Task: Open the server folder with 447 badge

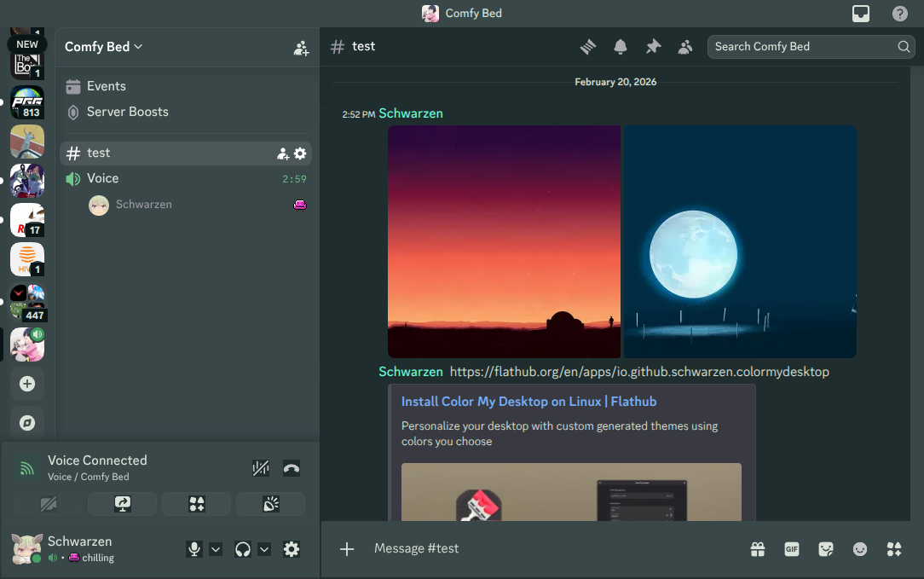Action: click(x=27, y=303)
